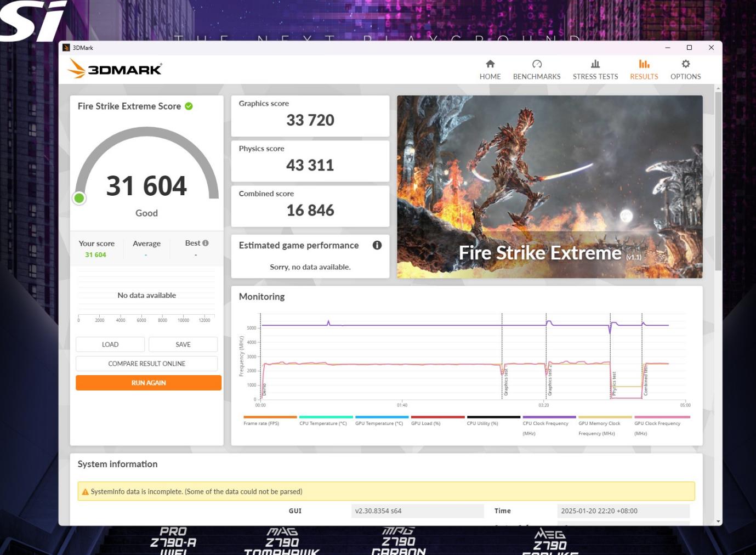756x555 pixels.
Task: Click the LOAD button
Action: tap(110, 344)
